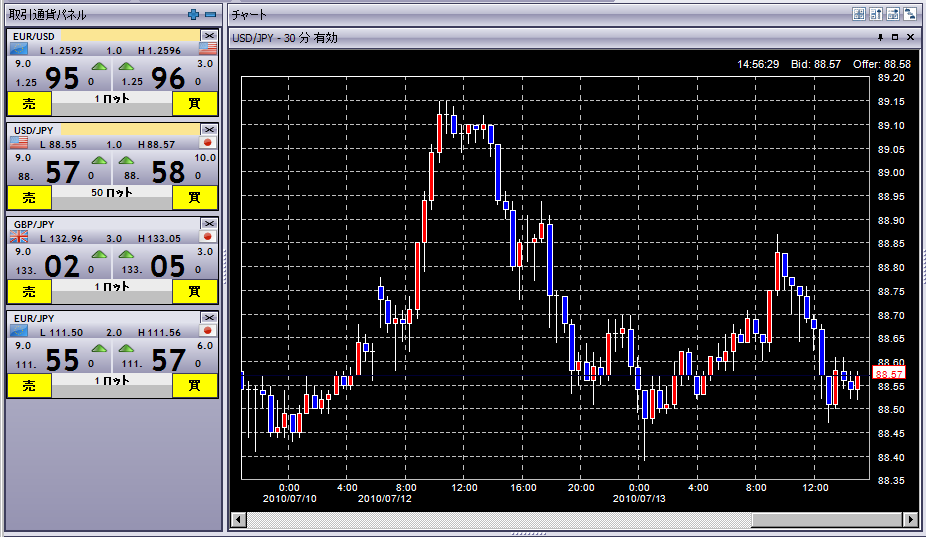Click the plus icon in the currency panel header
Viewport: 926px width, 537px height.
[x=194, y=14]
